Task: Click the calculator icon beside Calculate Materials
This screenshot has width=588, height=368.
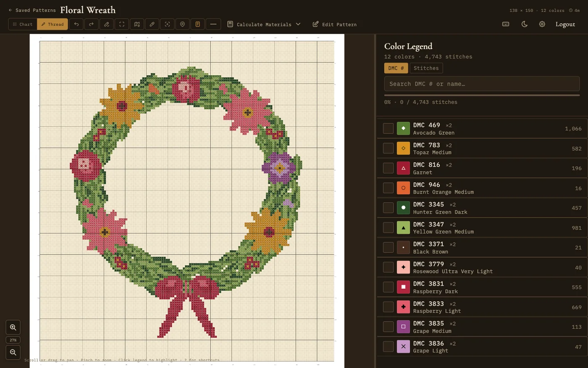Action: click(x=230, y=24)
